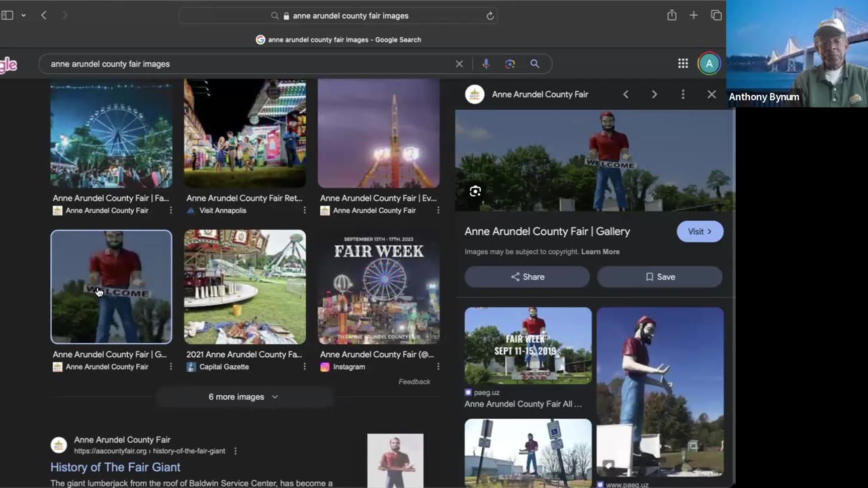This screenshot has width=868, height=488.
Task: Open the parking lot signs related image
Action: [528, 453]
